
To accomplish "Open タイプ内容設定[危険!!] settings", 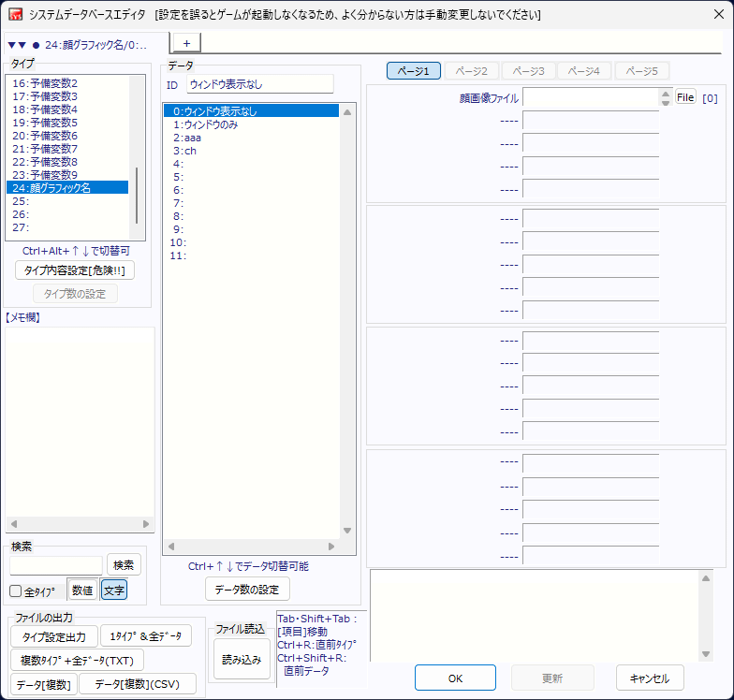I will pyautogui.click(x=75, y=270).
